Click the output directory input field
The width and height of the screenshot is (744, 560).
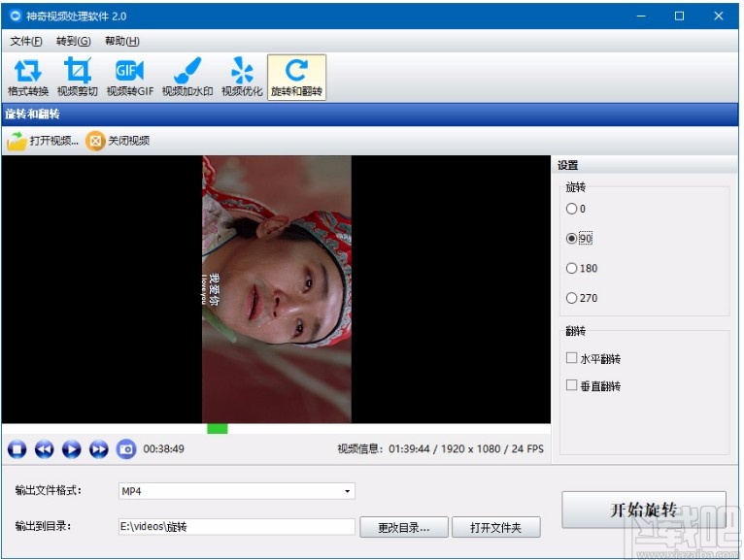pyautogui.click(x=237, y=527)
